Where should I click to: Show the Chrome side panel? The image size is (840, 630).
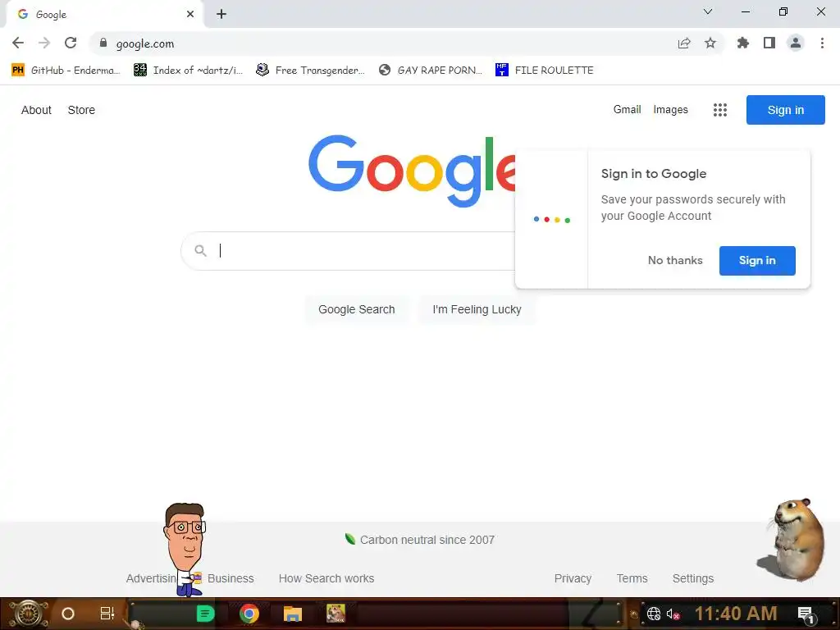pos(769,43)
